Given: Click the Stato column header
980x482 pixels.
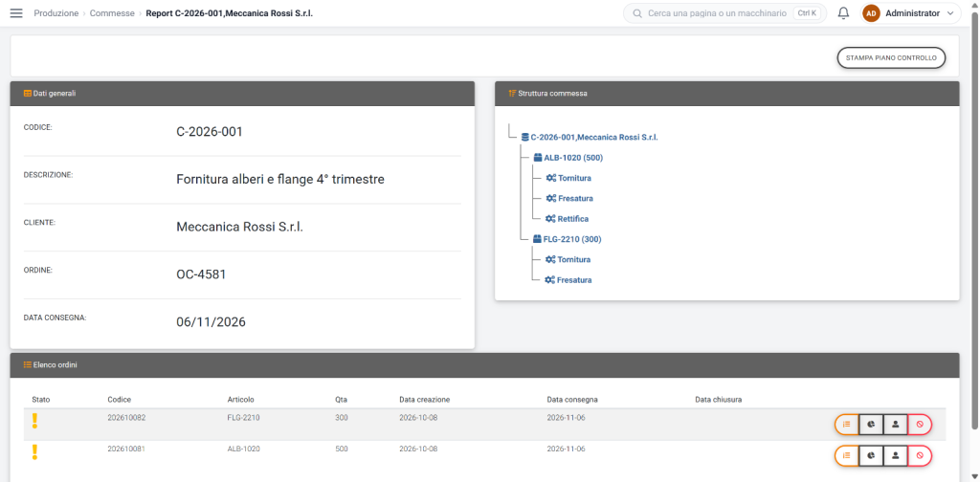Looking at the screenshot, I should point(40,400).
